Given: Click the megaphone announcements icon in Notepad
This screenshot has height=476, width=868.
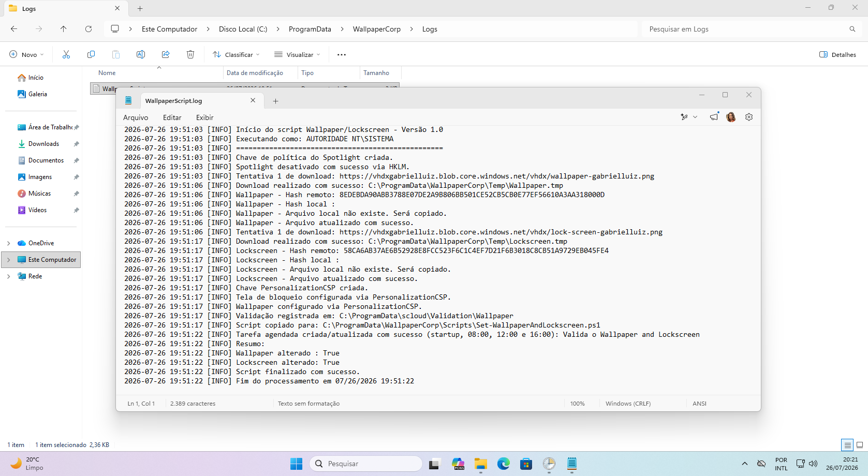Looking at the screenshot, I should [x=714, y=117].
